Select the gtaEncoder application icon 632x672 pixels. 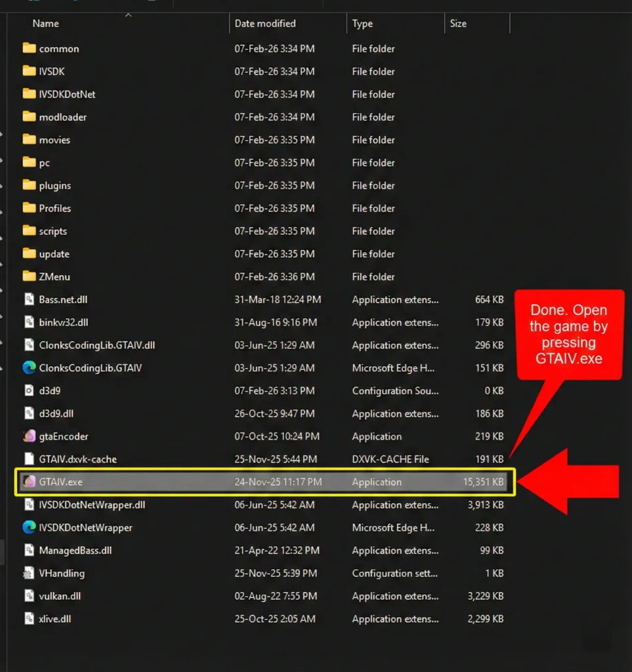29,436
